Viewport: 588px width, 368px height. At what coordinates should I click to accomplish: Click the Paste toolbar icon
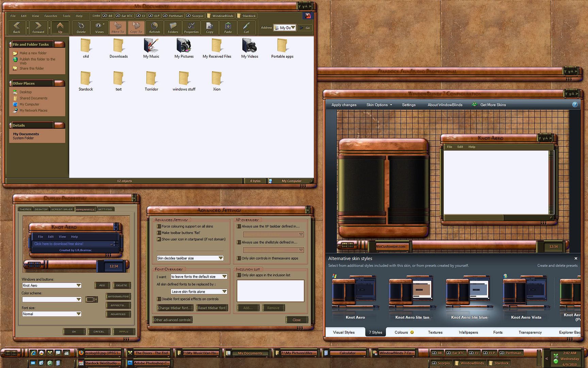[228, 27]
